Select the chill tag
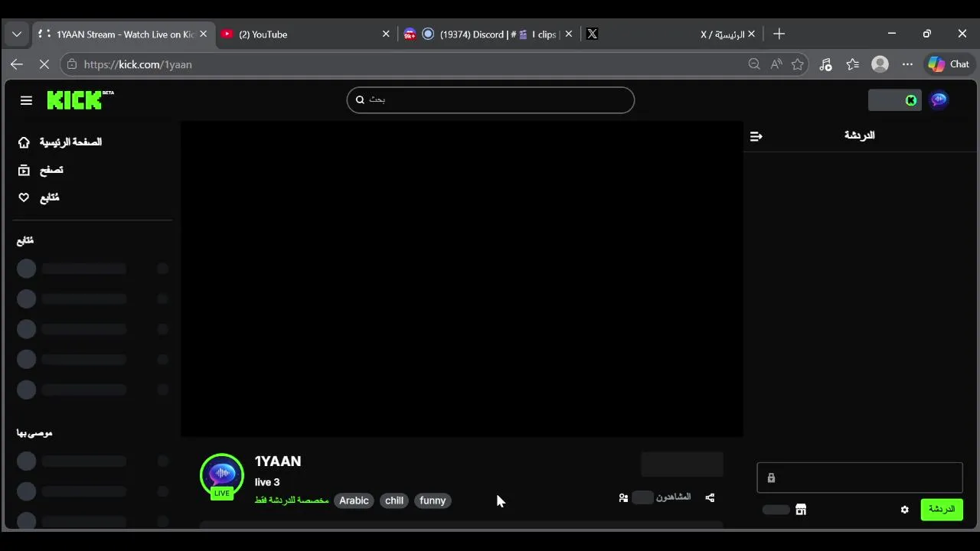This screenshot has width=980, height=551. pos(394,500)
